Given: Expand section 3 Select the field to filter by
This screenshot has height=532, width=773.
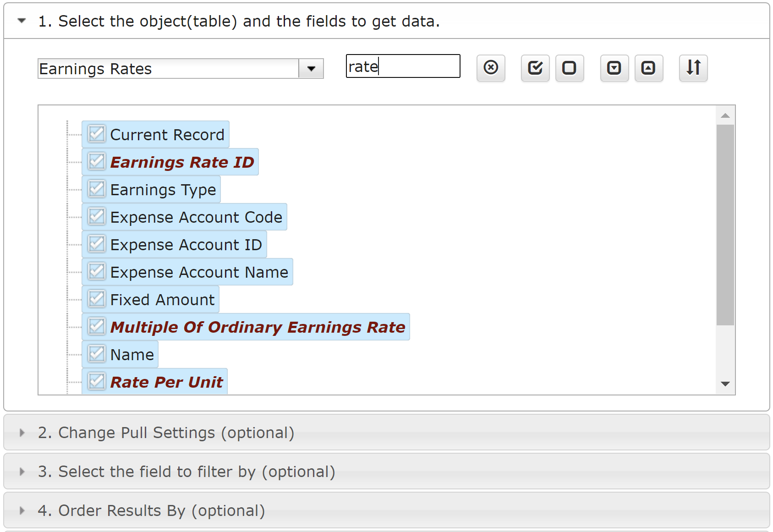Looking at the screenshot, I should pyautogui.click(x=387, y=472).
